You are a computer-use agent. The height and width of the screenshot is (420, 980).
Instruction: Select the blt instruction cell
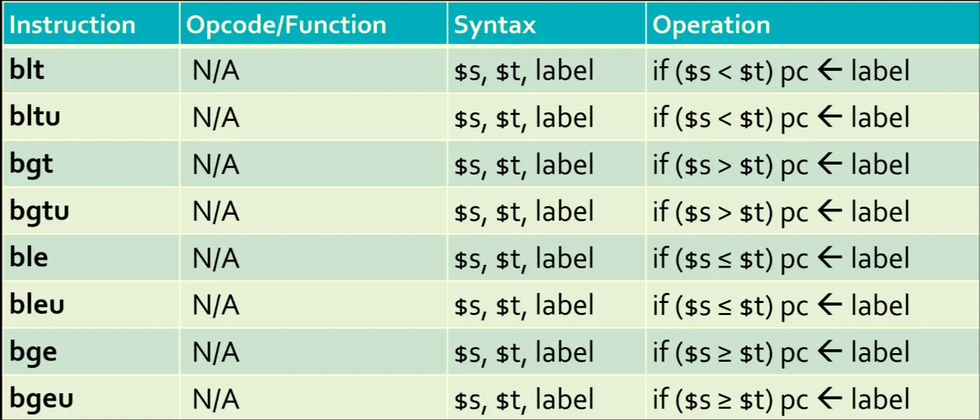pos(27,70)
